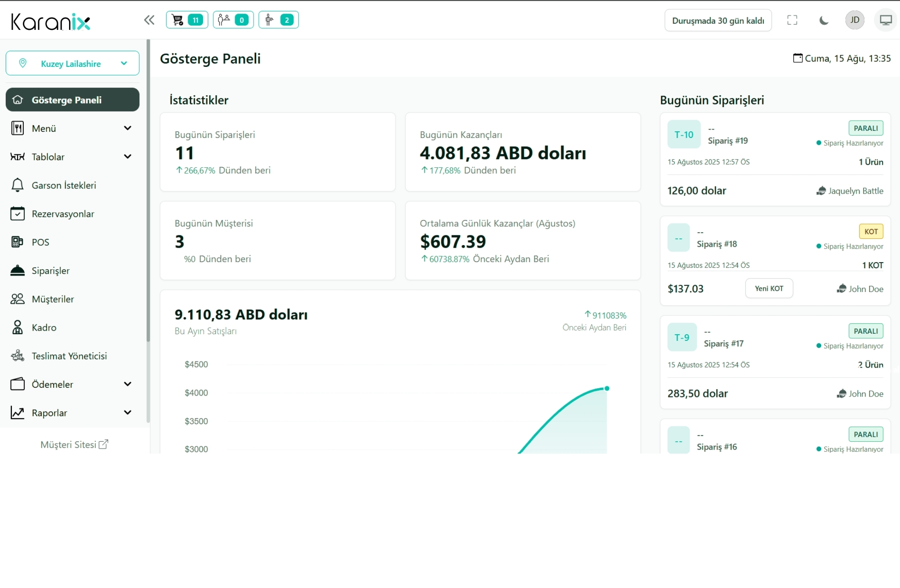Click the monitor display icon at top right
This screenshot has height=588, width=900.
tap(885, 20)
